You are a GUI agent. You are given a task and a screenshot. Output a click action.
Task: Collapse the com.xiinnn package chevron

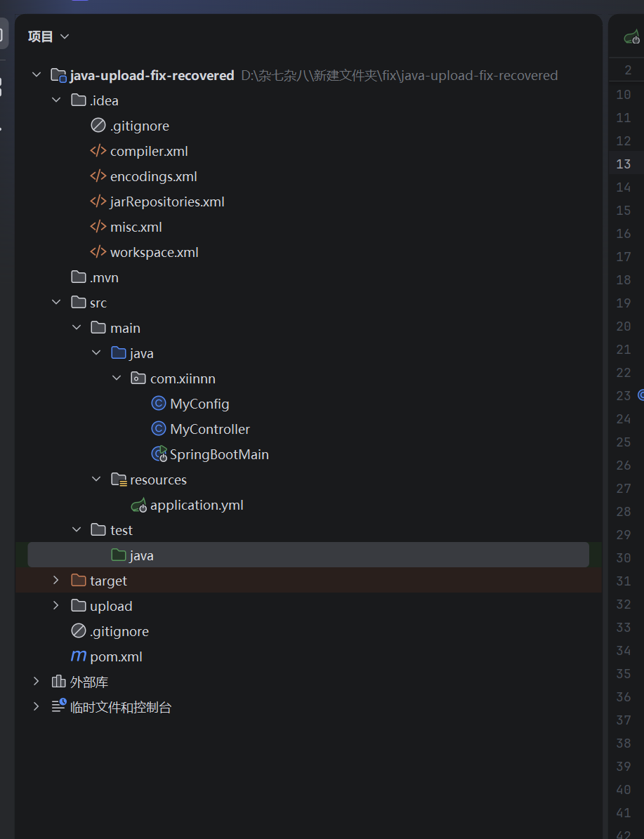117,378
